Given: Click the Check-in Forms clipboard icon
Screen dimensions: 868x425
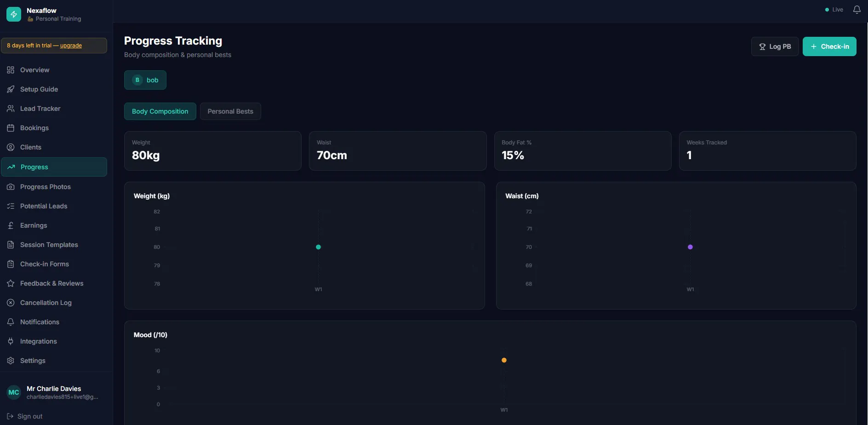Looking at the screenshot, I should (11, 264).
